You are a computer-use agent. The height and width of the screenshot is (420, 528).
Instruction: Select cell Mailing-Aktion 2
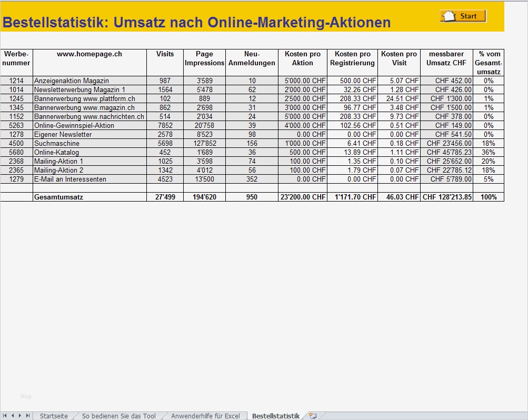89,170
